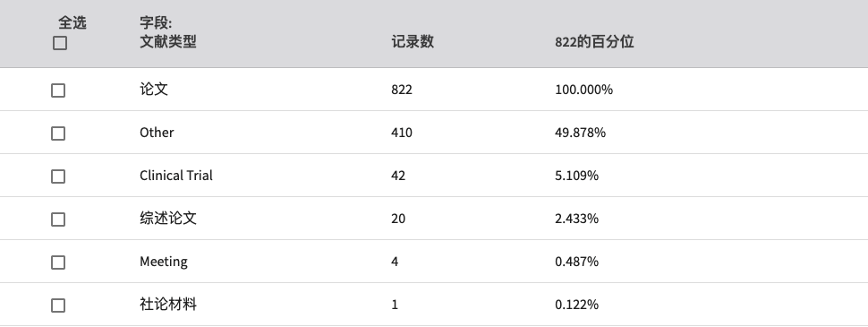Enable the Meeting row checkbox
The image size is (868, 327).
coord(58,262)
